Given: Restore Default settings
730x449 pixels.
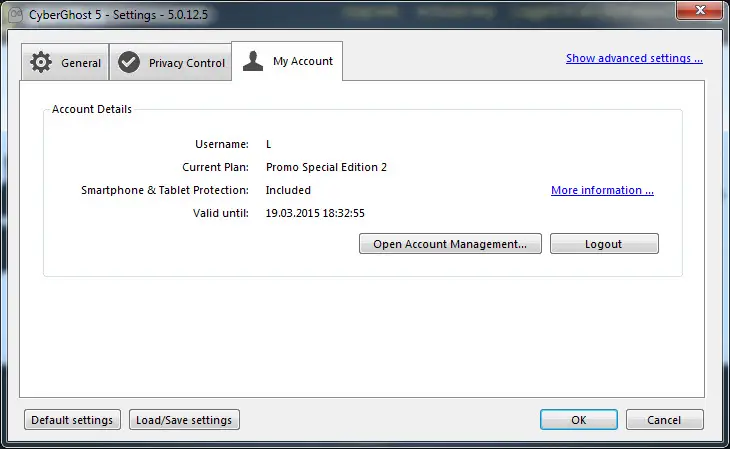Looking at the screenshot, I should point(72,420).
